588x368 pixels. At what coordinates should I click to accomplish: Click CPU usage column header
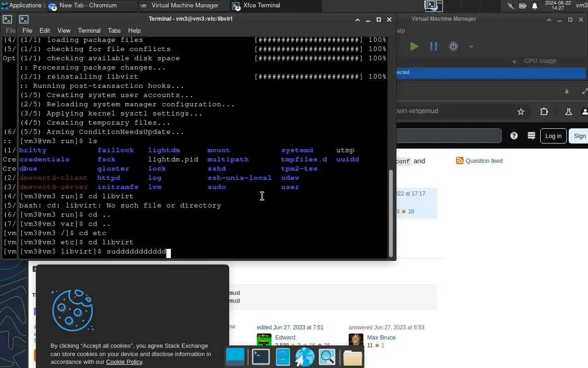pos(540,61)
